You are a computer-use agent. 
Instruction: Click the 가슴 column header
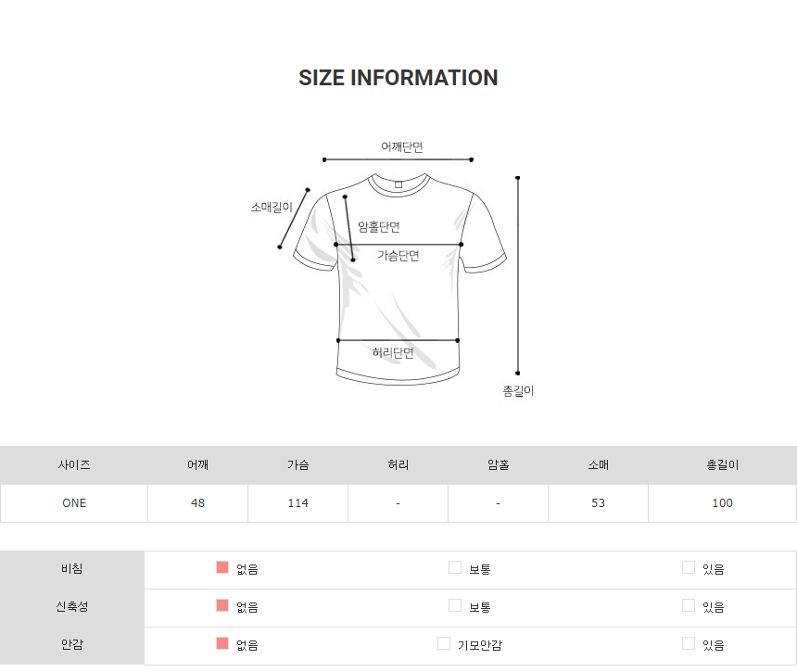click(x=297, y=464)
